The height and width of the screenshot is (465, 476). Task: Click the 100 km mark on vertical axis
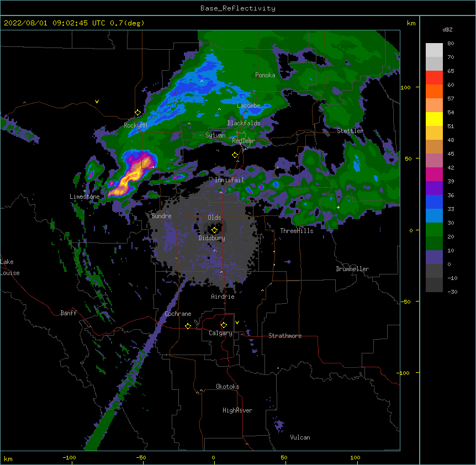tap(405, 87)
